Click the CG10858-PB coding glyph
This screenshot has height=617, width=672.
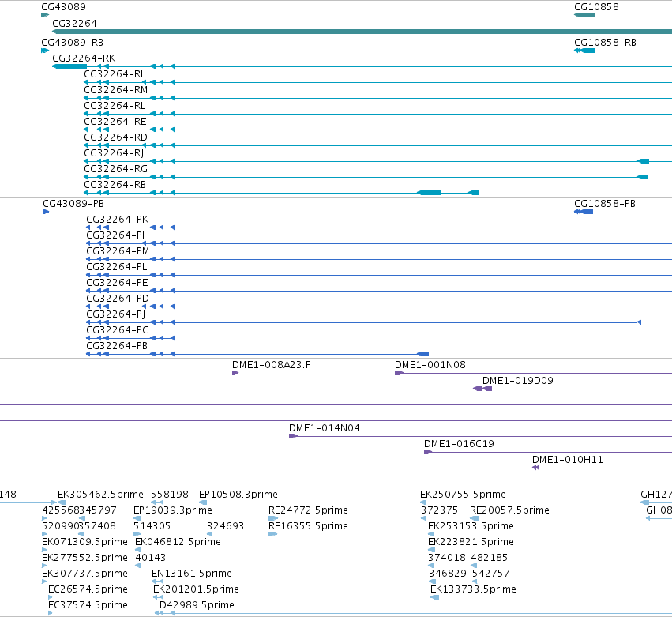(x=584, y=212)
